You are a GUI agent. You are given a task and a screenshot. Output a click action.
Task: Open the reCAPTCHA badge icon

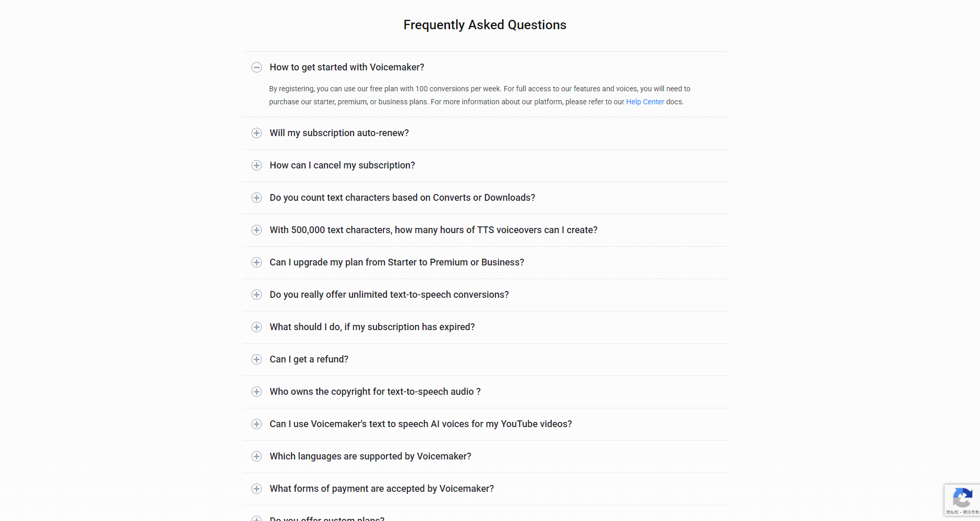(962, 498)
